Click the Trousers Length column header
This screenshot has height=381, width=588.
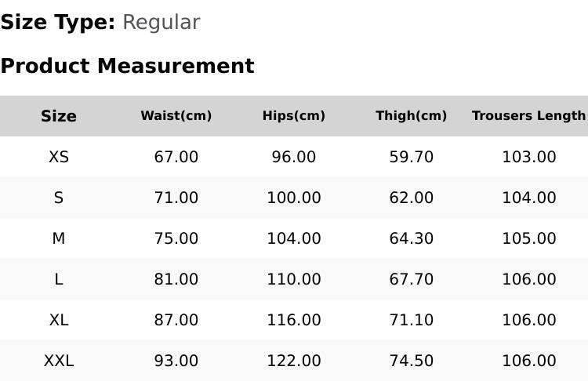tap(529, 116)
